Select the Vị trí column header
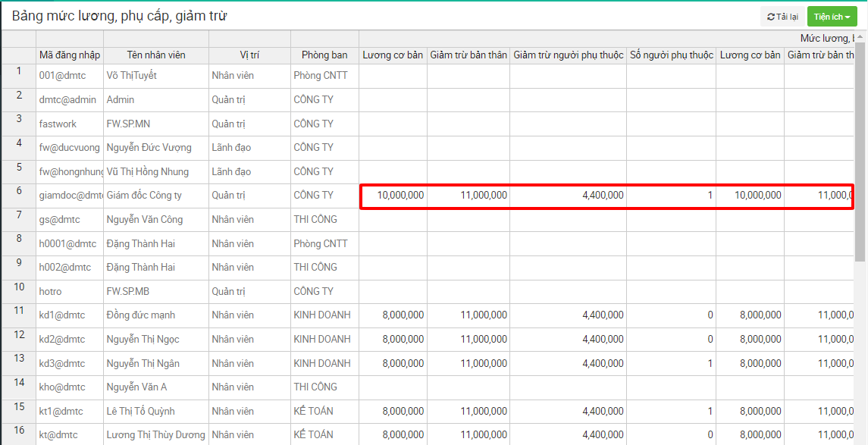Image resolution: width=868 pixels, height=445 pixels. pos(249,55)
